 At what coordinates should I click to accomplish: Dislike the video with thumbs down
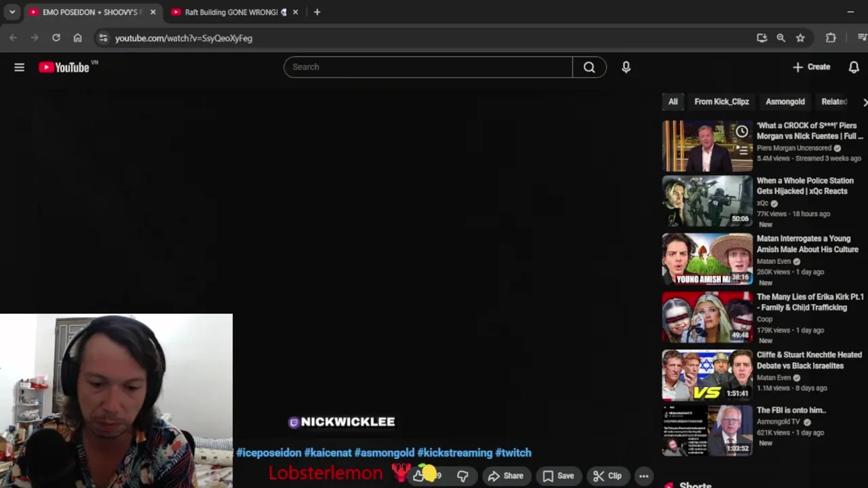pos(462,476)
